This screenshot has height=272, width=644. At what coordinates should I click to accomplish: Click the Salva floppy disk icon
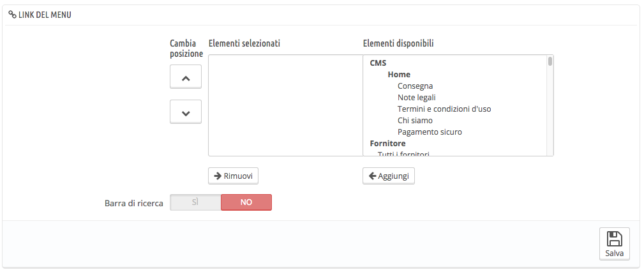(x=615, y=239)
